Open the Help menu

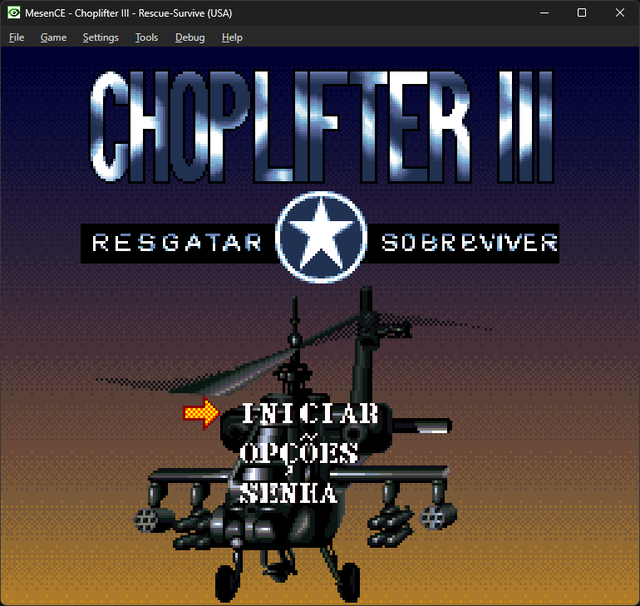[232, 38]
